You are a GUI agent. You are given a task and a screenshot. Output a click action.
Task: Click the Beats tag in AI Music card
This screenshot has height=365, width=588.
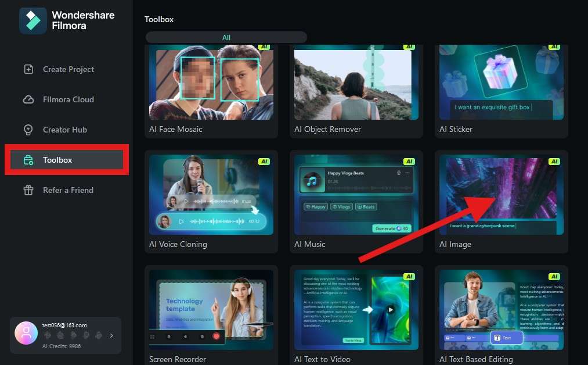click(366, 206)
